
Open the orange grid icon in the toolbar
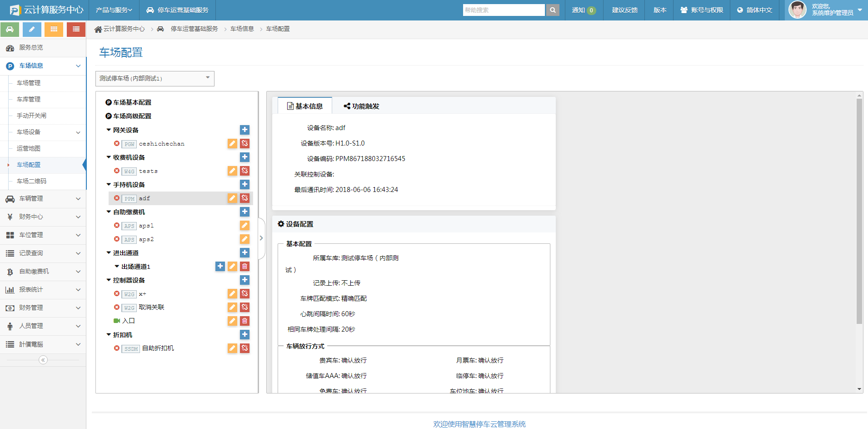coord(54,29)
